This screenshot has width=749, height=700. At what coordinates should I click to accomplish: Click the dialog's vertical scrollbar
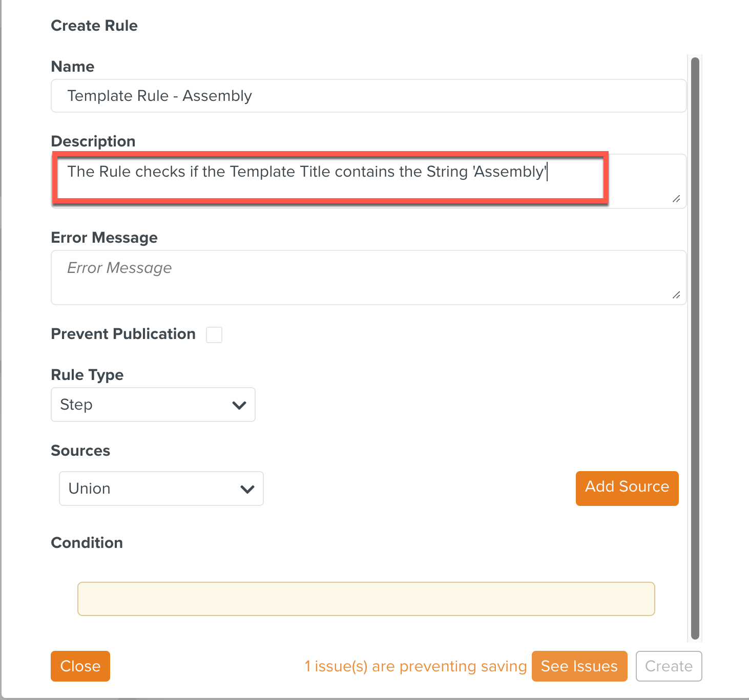[x=695, y=348]
